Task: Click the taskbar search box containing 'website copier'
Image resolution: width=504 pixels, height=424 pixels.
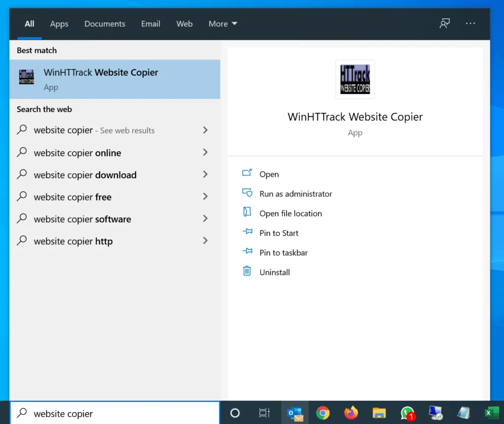Action: (x=115, y=413)
